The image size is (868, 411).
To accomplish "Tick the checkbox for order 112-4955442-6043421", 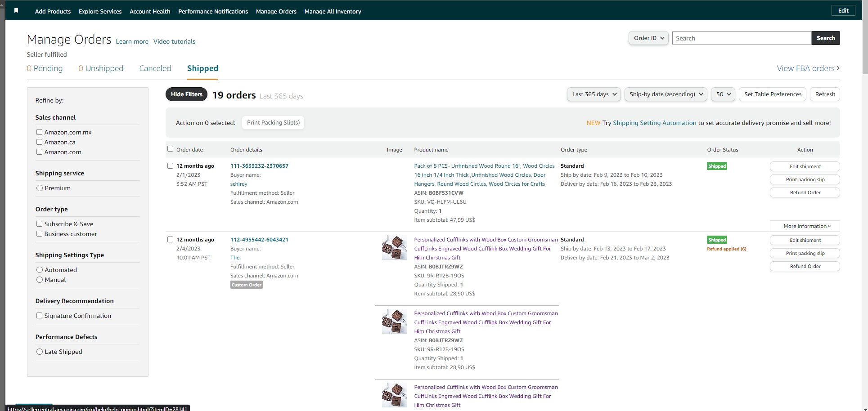I will 170,239.
